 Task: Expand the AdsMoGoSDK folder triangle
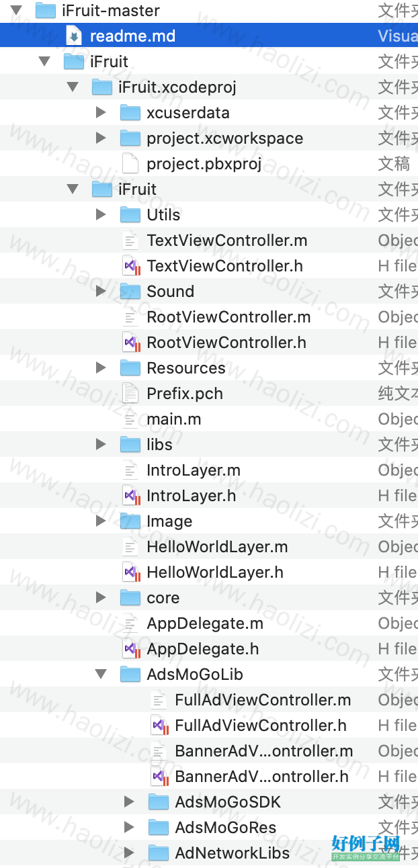click(x=129, y=802)
